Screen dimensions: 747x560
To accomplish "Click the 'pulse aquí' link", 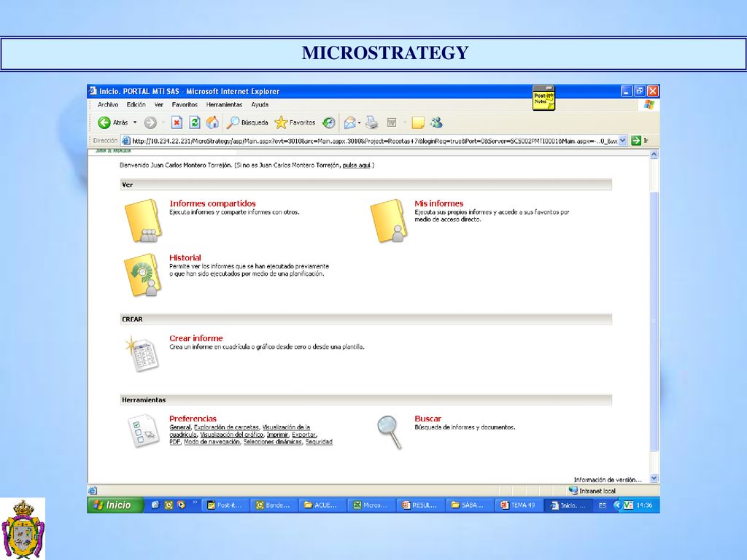I will coord(357,166).
